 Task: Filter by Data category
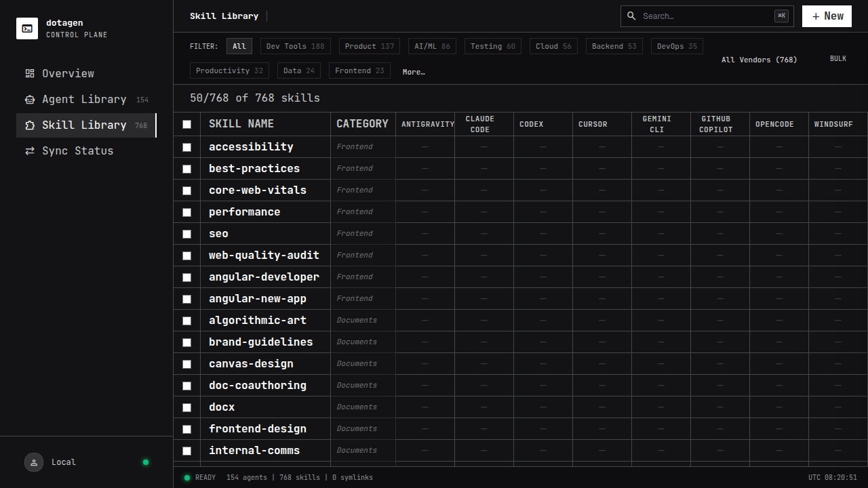click(x=299, y=70)
